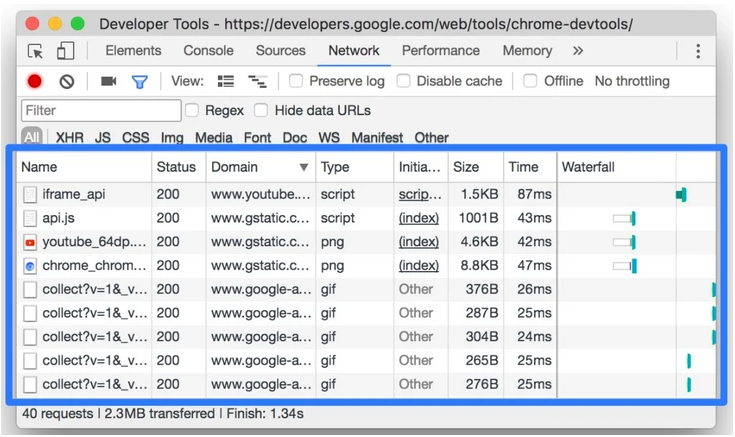The image size is (735, 437).
Task: Sort by the Initia... column header
Action: [x=420, y=167]
